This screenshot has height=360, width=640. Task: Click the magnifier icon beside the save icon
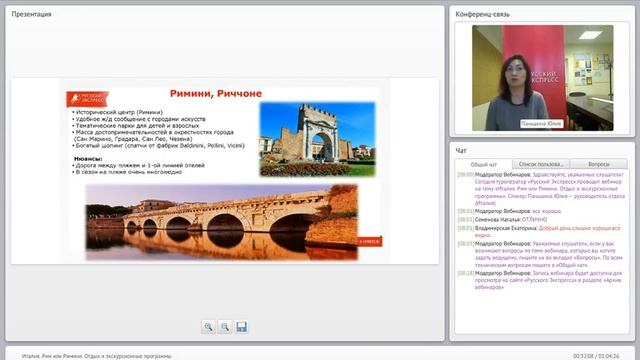point(225,327)
